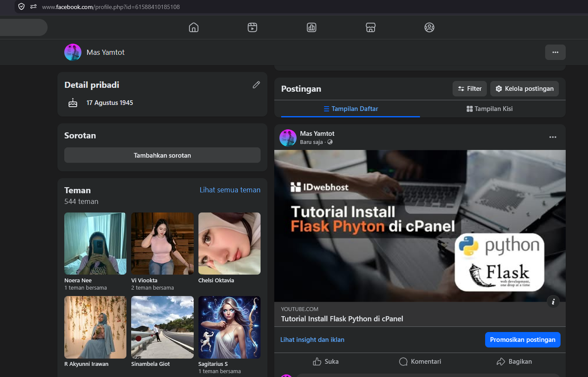588x377 pixels.
Task: Click Lihat insight dan iklan link
Action: tap(312, 340)
